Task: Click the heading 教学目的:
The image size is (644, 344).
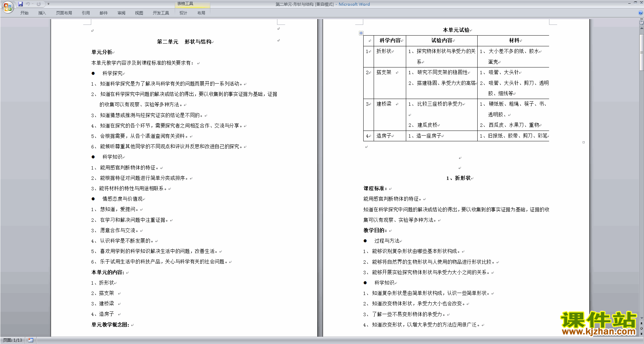Action: click(x=375, y=230)
